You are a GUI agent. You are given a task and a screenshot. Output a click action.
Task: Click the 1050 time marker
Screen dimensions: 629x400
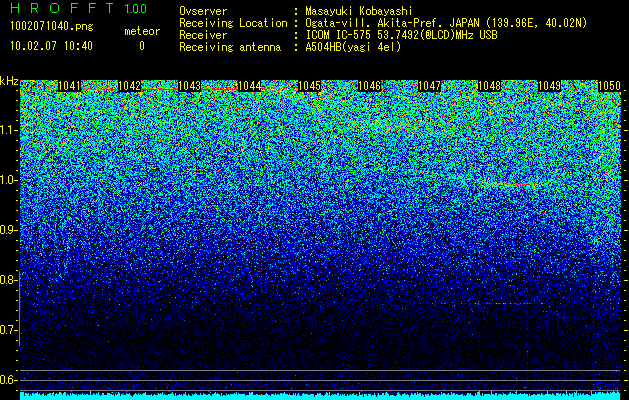tap(610, 86)
